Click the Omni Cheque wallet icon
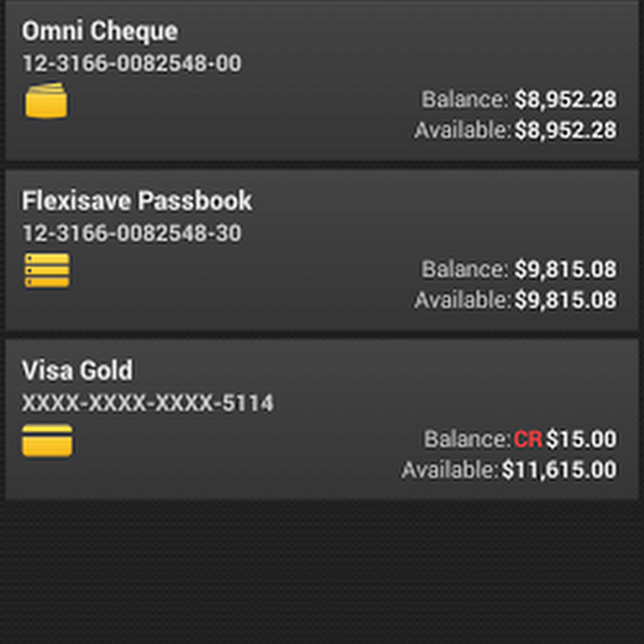 (x=47, y=101)
